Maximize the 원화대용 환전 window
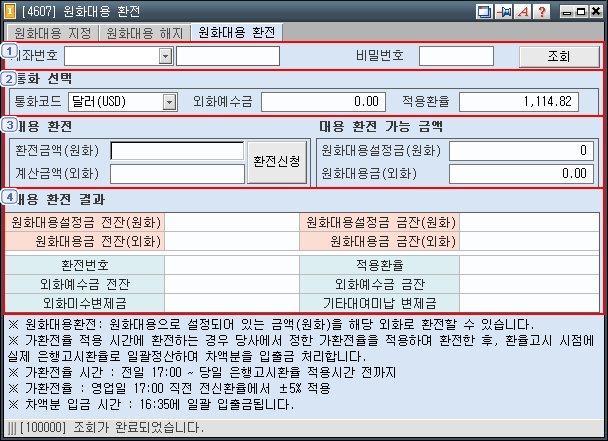The height and width of the screenshot is (441, 608). pyautogui.click(x=581, y=12)
